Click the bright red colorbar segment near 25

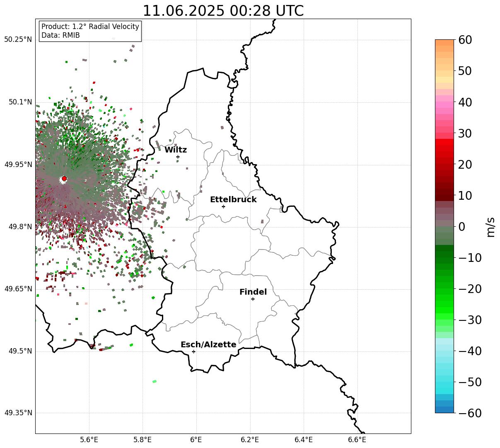coord(444,149)
